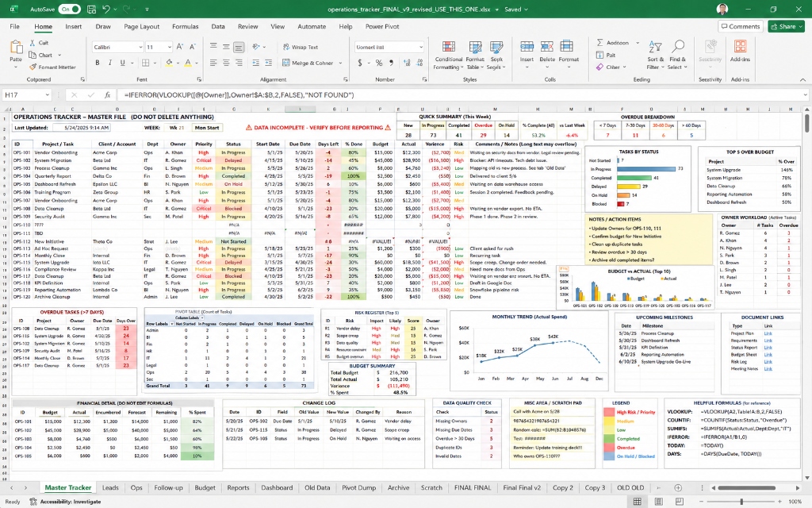Toggle Wrap Text for the cell
Viewport: 812px width, 508px height.
(x=301, y=47)
